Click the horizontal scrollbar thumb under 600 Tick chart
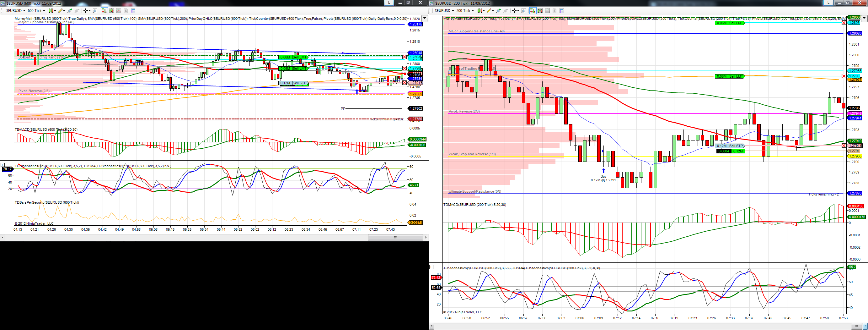The image size is (868, 330). [396, 237]
